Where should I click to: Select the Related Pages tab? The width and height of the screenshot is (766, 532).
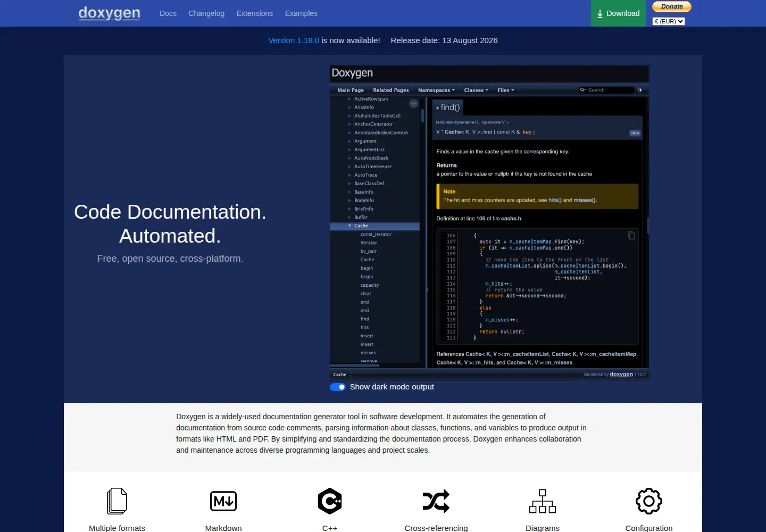pos(391,90)
